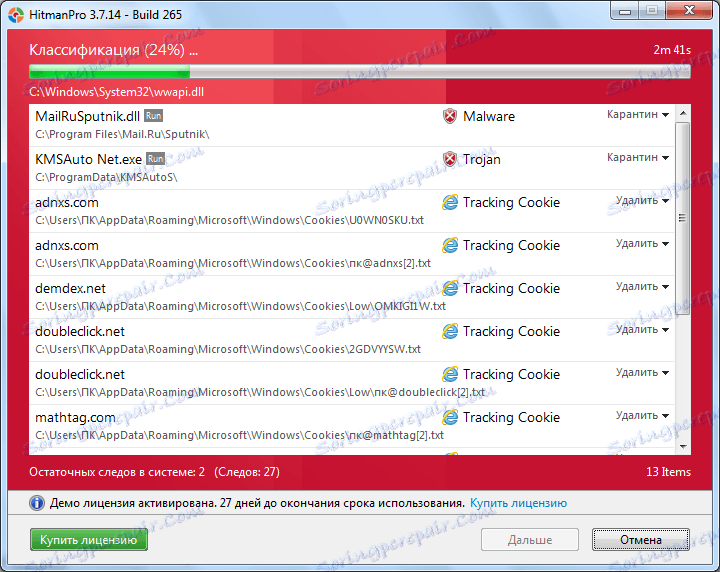
Task: Click the IE icon on demdex.net row
Action: [x=450, y=288]
